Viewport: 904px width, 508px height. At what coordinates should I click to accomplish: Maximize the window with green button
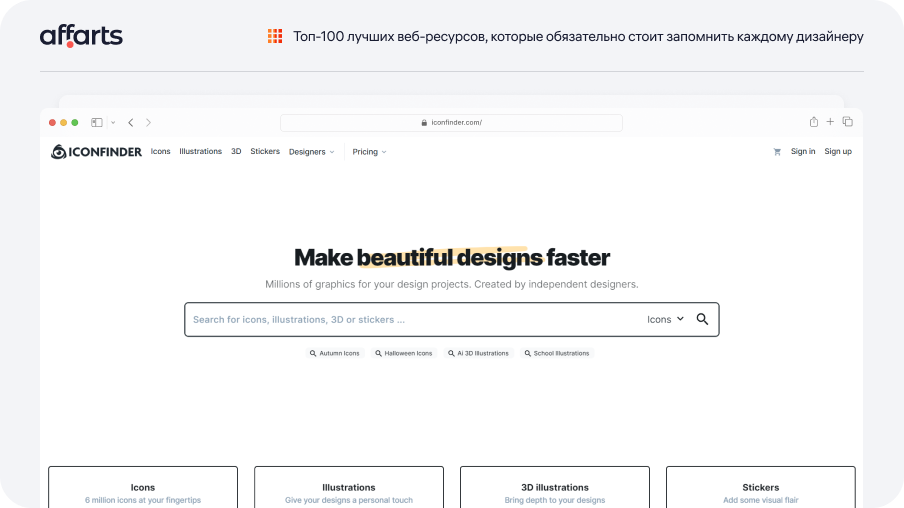pos(74,122)
